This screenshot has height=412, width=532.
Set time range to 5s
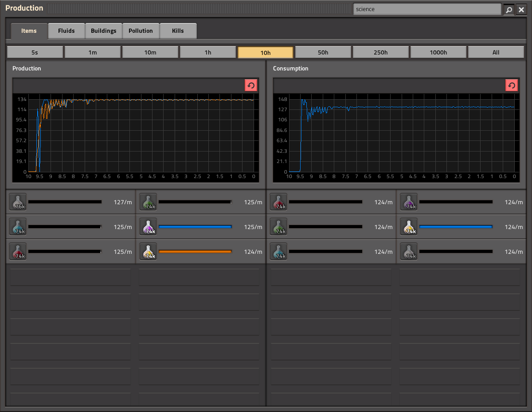(35, 52)
